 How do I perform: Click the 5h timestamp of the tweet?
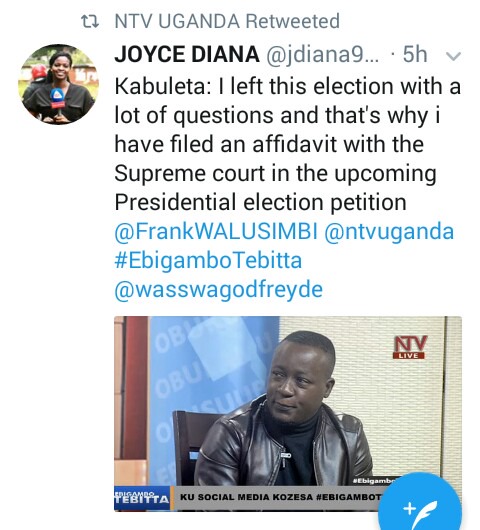tap(415, 54)
